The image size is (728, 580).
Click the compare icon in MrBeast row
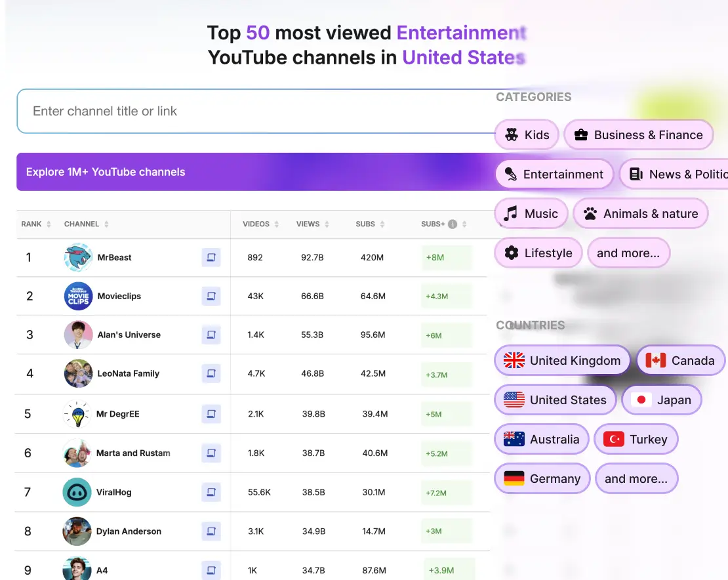(211, 258)
